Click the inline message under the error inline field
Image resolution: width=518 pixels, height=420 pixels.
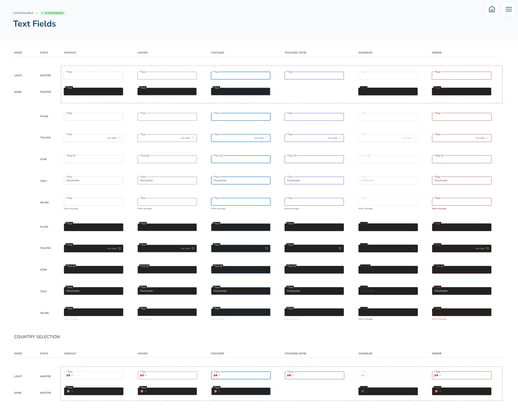[439, 208]
